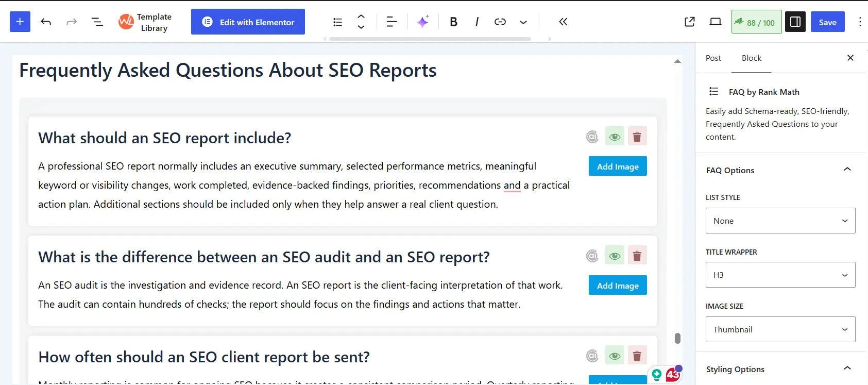The image size is (868, 385).
Task: Toggle the settings sidebar panel
Action: pos(795,22)
